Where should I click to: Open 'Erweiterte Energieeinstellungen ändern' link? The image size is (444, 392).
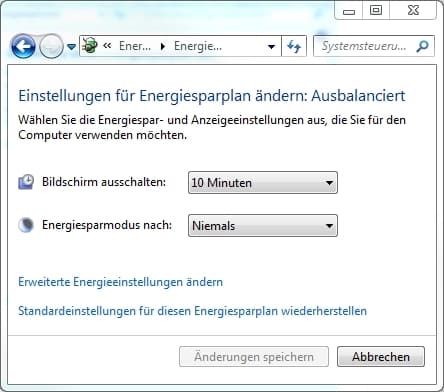pyautogui.click(x=120, y=282)
